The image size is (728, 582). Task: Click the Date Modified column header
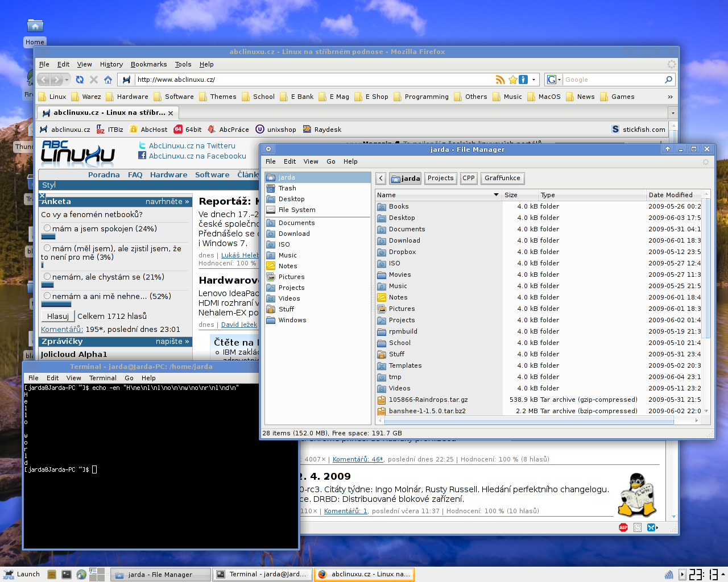(x=674, y=195)
